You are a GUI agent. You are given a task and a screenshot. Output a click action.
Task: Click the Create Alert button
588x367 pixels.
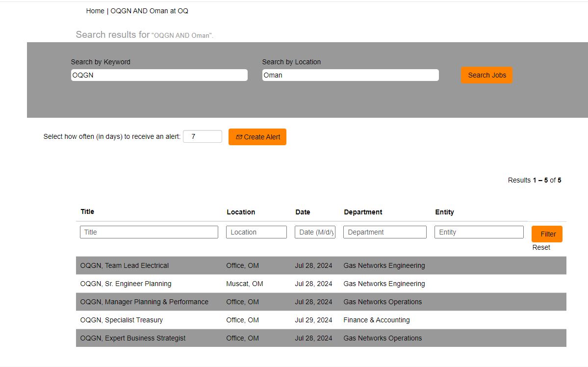[257, 137]
